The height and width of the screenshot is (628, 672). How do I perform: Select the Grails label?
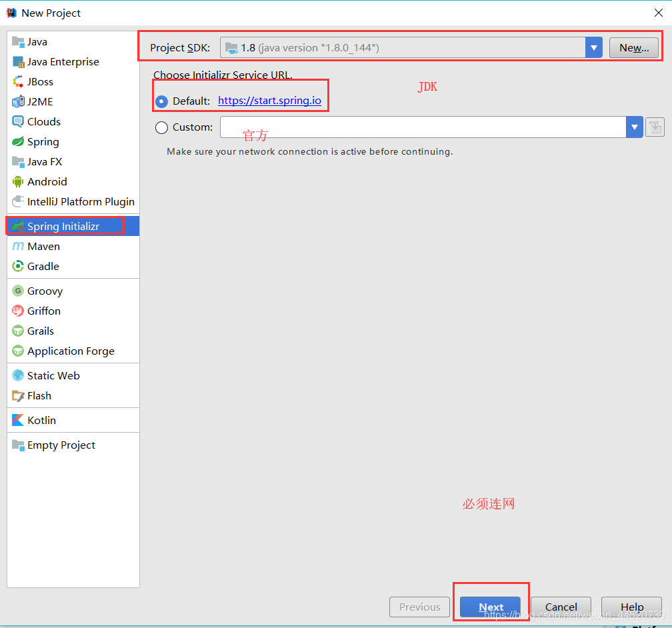coord(41,331)
